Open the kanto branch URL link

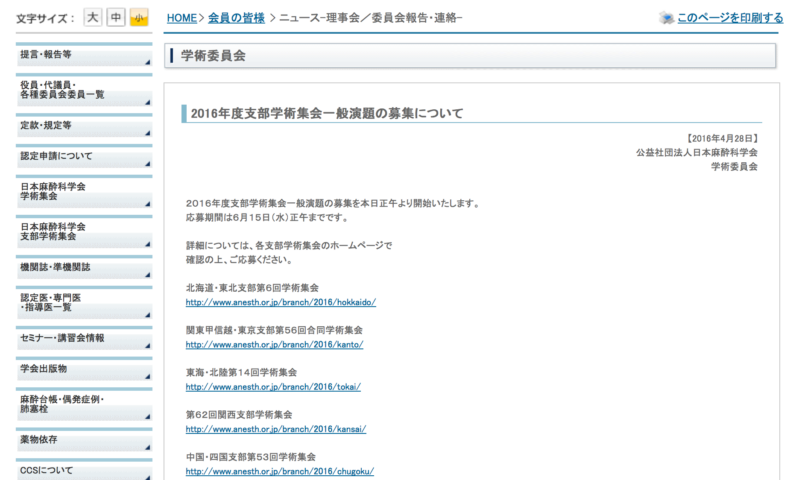point(274,345)
